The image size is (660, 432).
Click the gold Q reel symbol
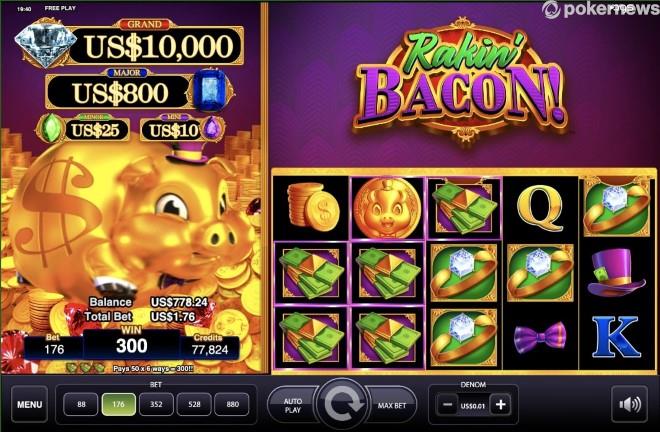pyautogui.click(x=540, y=208)
